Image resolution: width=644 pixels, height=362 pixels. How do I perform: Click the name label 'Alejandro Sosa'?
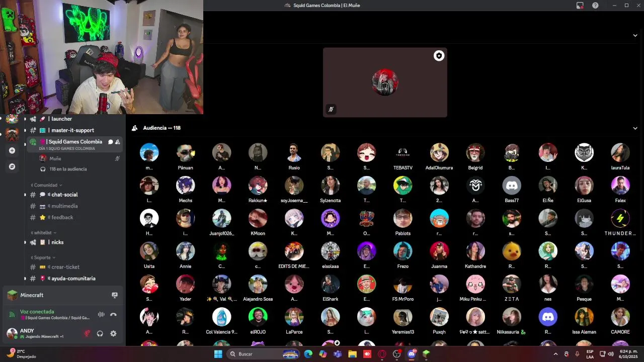click(x=258, y=299)
